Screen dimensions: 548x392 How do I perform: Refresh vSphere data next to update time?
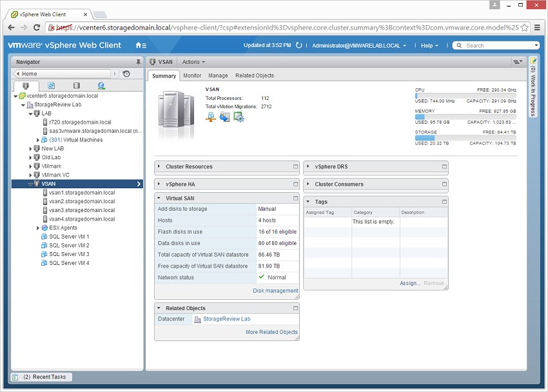(x=298, y=45)
